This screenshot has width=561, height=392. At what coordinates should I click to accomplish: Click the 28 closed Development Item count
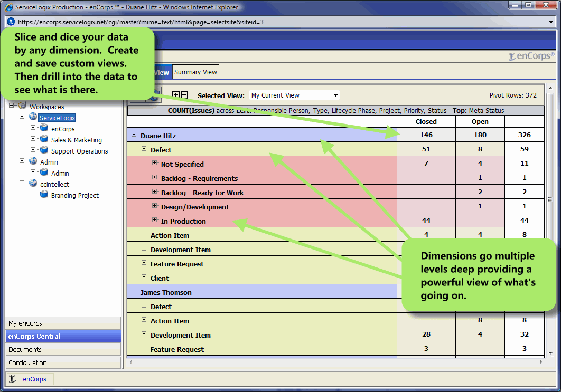tap(426, 334)
